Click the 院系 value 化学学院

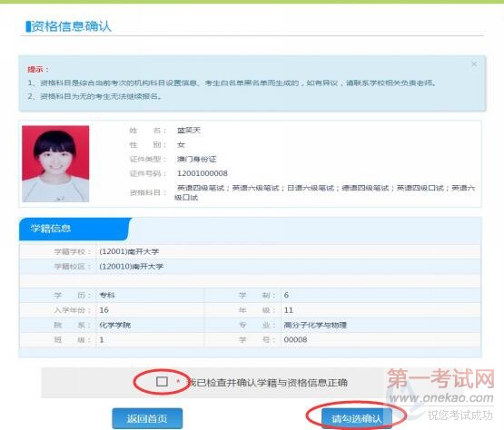coord(114,325)
